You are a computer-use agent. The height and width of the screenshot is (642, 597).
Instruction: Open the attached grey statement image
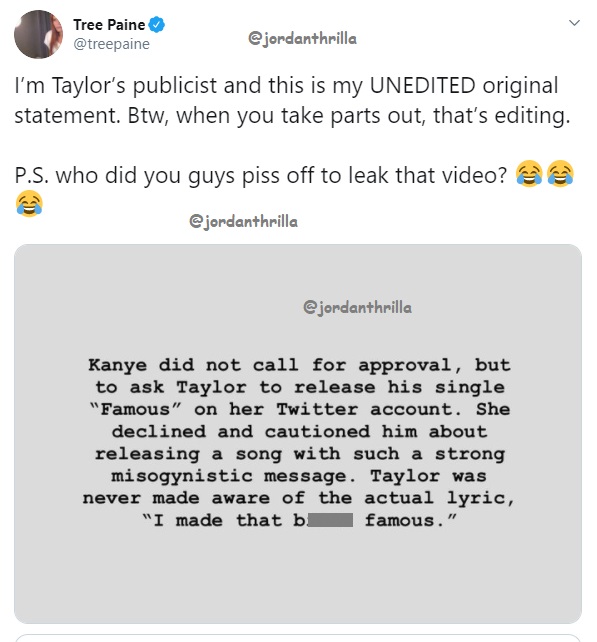click(298, 434)
